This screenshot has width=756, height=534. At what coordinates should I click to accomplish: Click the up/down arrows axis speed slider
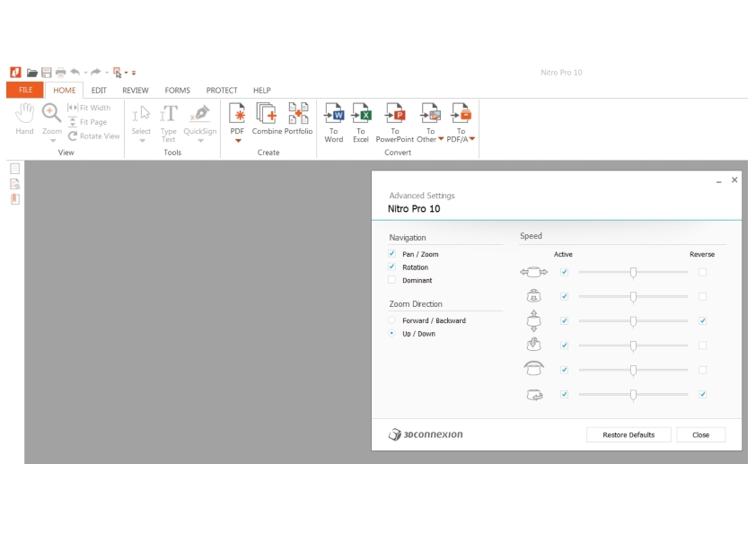tap(633, 321)
